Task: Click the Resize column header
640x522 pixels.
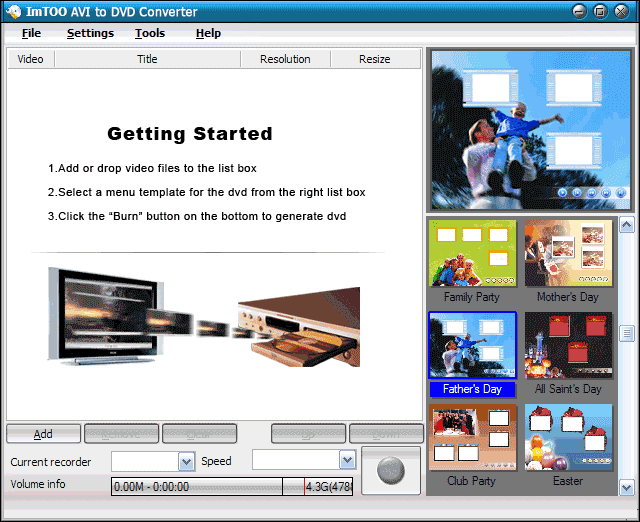Action: (x=375, y=59)
